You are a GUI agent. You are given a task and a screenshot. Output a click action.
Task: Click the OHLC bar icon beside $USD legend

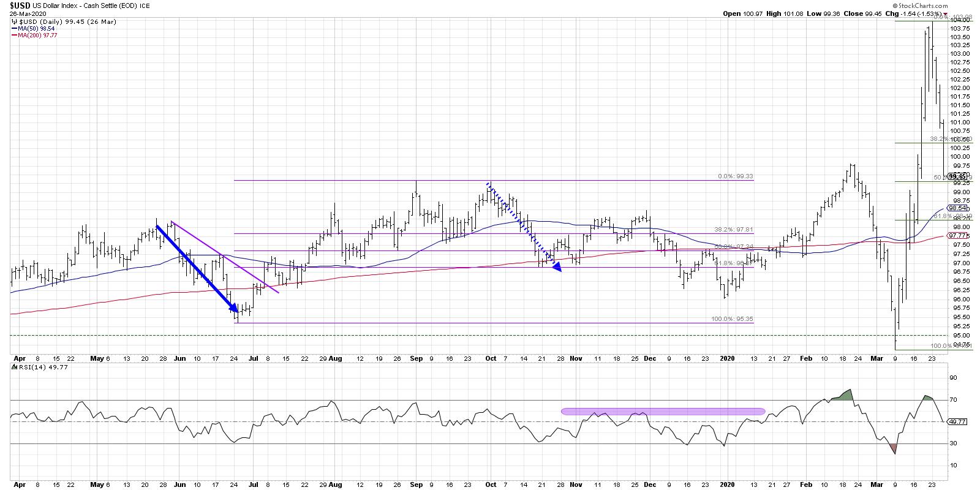point(14,21)
